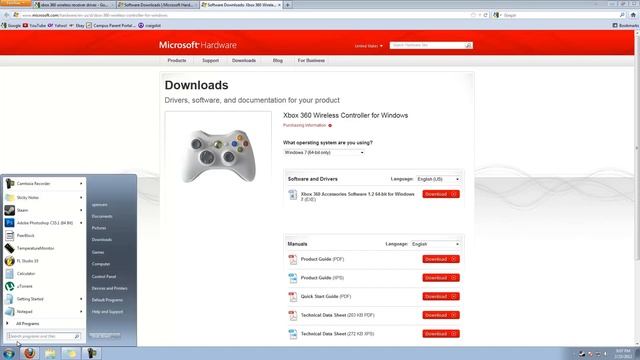Image resolution: width=640 pixels, height=360 pixels.
Task: Expand the Steam jump list arrow
Action: coord(81,210)
